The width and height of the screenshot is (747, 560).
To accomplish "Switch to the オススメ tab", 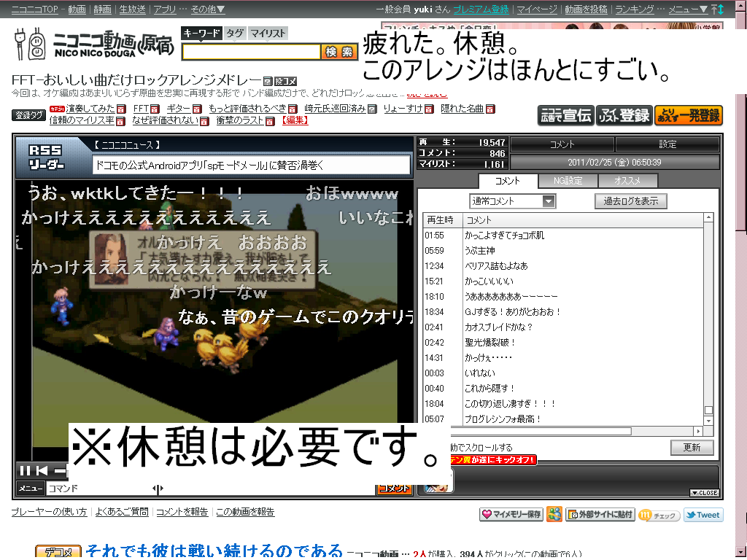I will point(627,181).
